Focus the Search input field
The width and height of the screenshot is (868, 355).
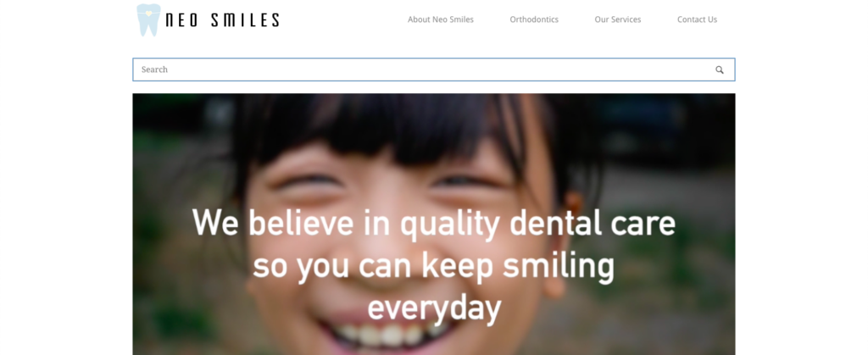click(x=434, y=69)
